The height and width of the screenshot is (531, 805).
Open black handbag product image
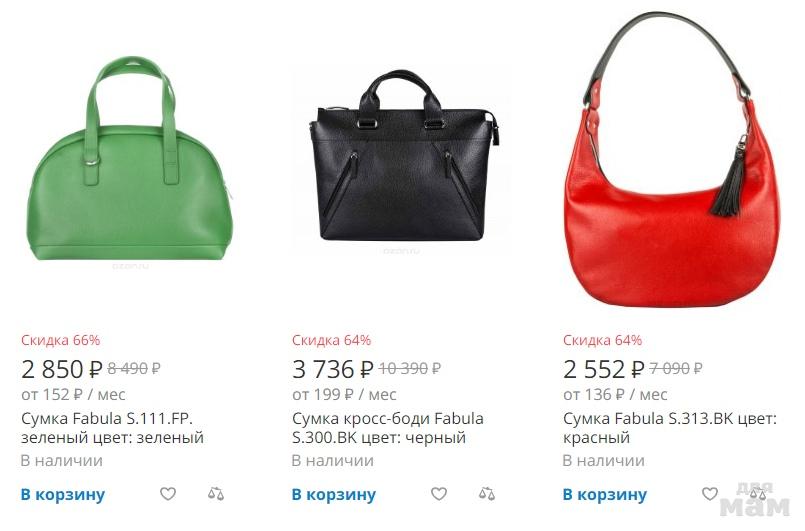pyautogui.click(x=403, y=156)
